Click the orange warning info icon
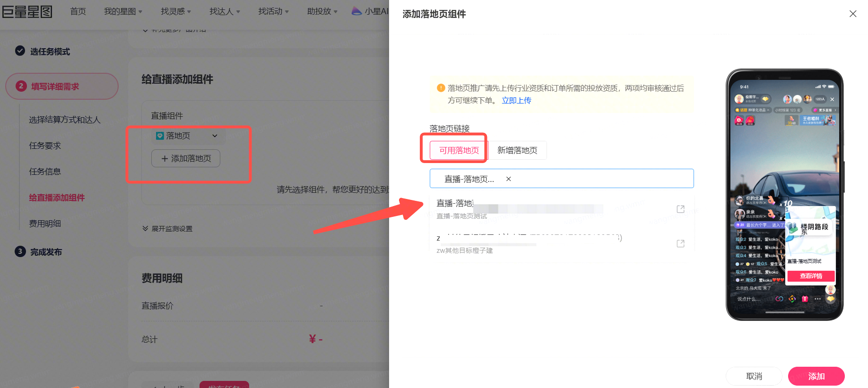868x388 pixels. (441, 88)
